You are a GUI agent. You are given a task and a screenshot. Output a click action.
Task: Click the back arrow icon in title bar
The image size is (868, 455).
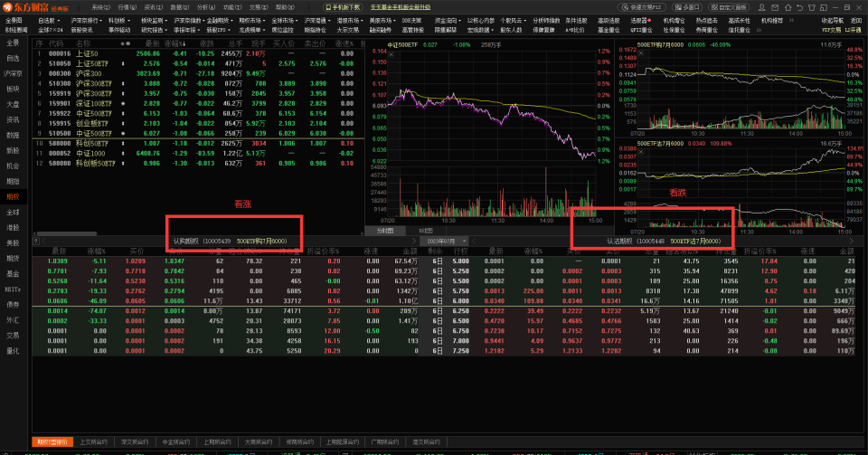coord(799,7)
